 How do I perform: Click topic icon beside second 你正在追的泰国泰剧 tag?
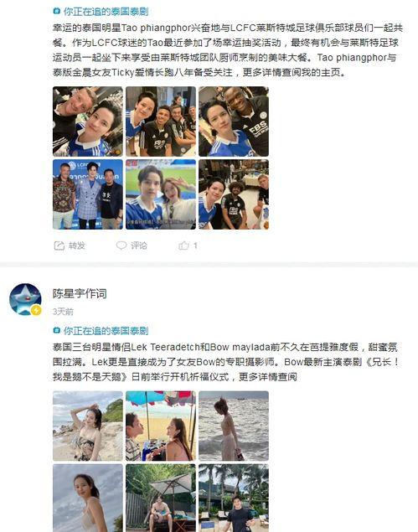click(x=57, y=330)
